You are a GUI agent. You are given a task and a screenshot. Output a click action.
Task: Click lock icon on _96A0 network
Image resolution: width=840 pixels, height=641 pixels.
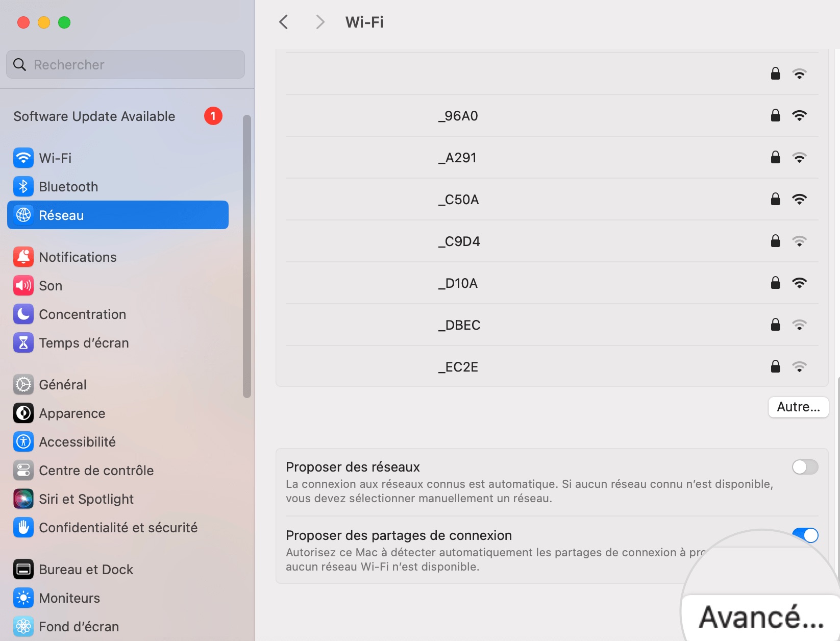pyautogui.click(x=775, y=115)
